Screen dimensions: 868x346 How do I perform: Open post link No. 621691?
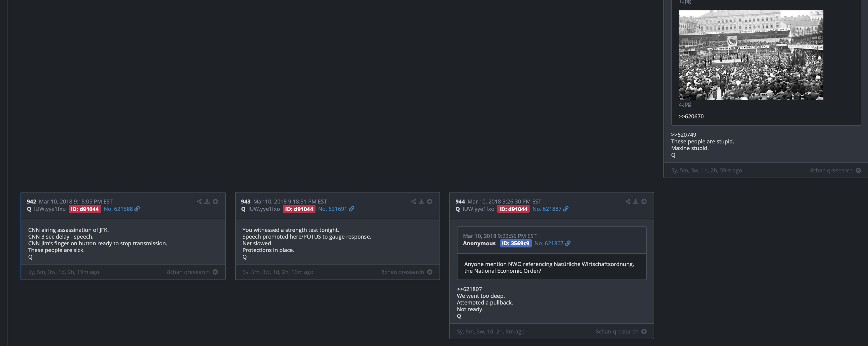(333, 209)
